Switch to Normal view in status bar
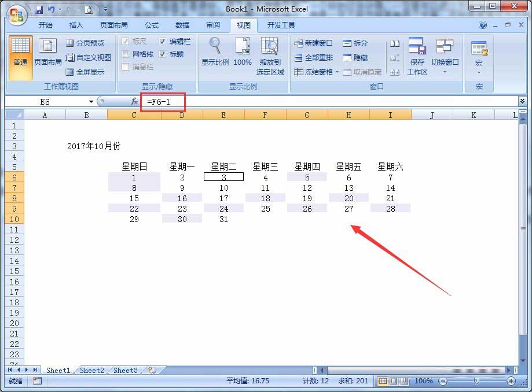Viewport: 532px width, 392px height. (x=383, y=381)
